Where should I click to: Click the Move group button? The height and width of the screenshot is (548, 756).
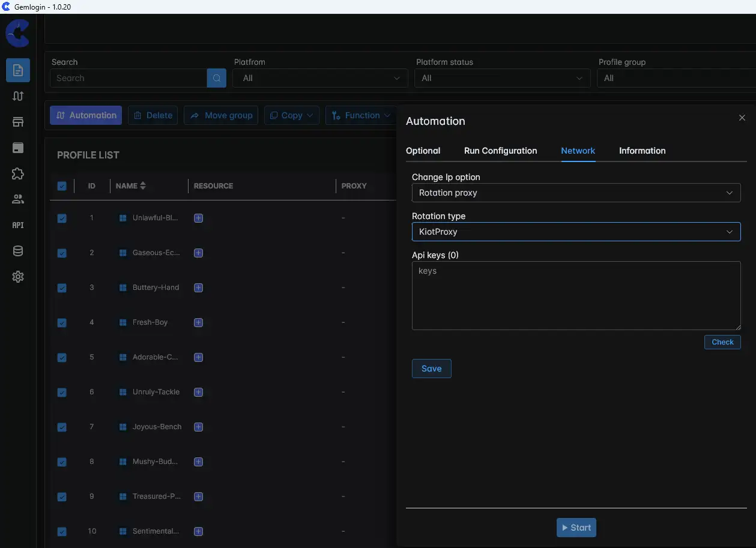[221, 115]
